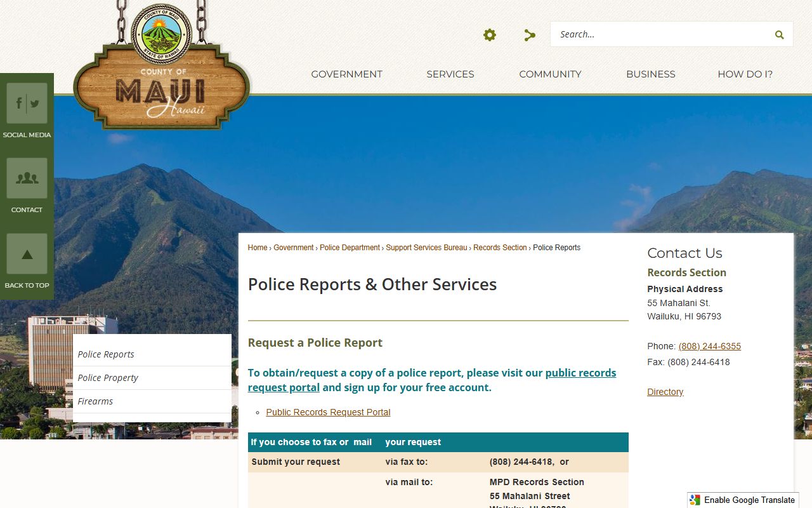
Task: Click the Google Translate icon
Action: point(695,500)
